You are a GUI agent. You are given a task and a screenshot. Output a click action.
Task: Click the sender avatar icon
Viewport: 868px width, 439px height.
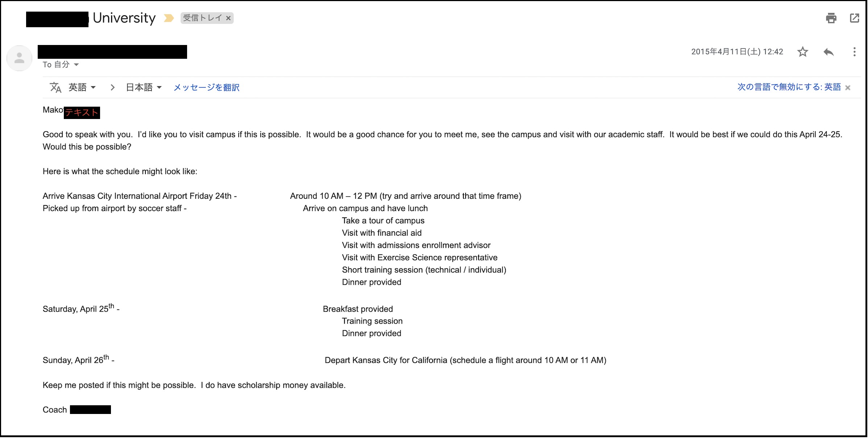coord(20,58)
